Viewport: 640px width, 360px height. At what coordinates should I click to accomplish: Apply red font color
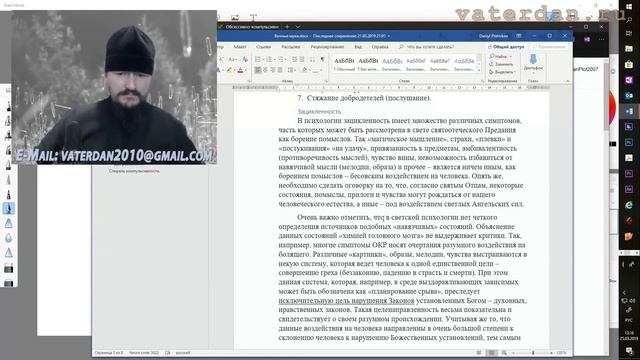[x=240, y=71]
